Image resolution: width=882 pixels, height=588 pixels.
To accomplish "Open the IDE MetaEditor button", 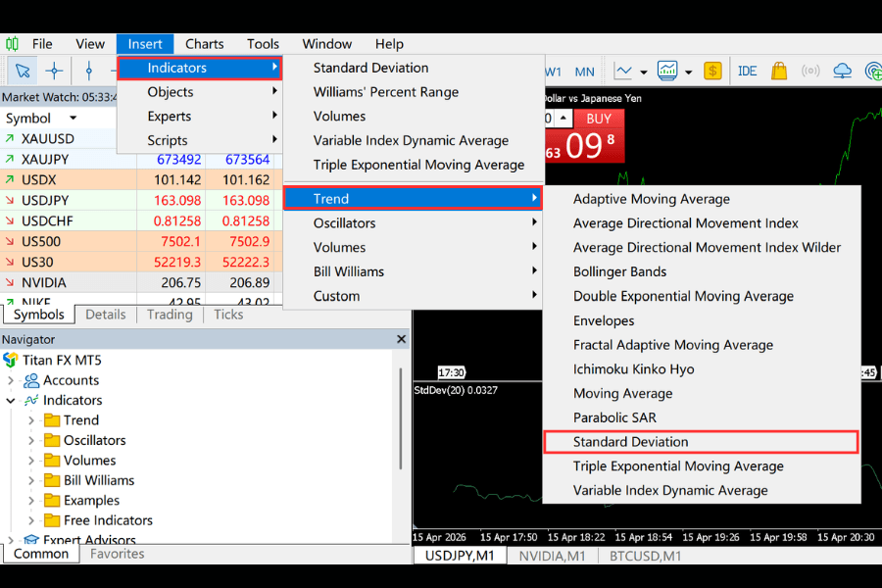I will 747,71.
